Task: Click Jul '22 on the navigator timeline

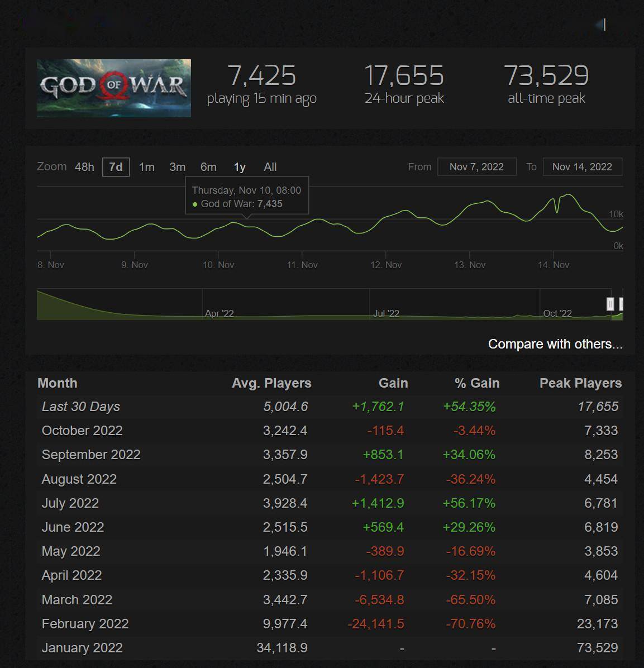Action: [386, 313]
